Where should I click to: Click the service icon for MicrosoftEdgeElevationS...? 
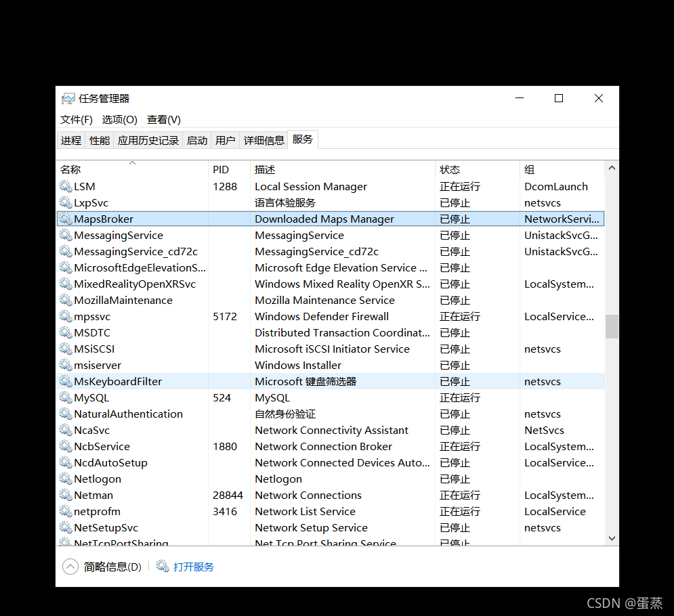[66, 267]
